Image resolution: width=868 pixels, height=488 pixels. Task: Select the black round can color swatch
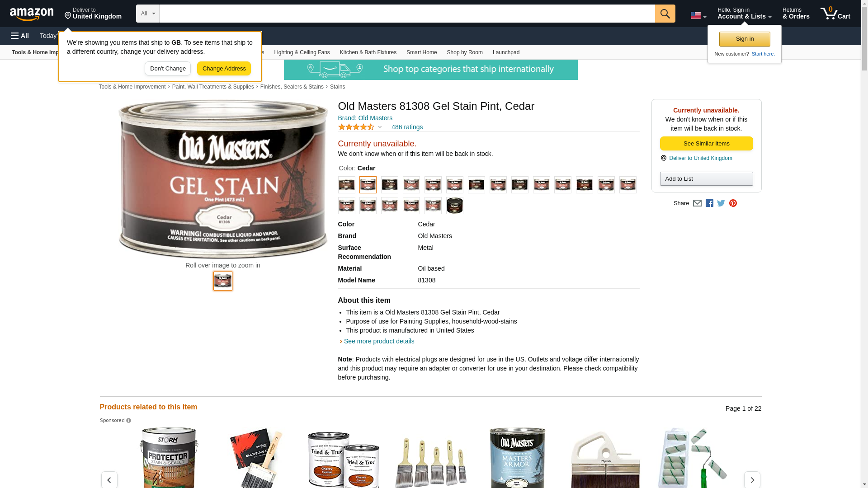[454, 206]
